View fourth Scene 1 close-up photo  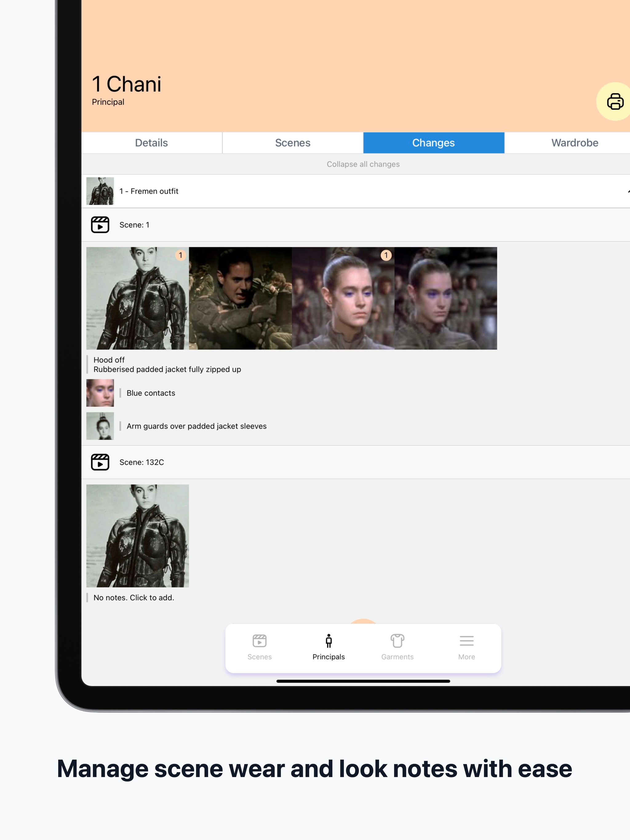tap(446, 299)
